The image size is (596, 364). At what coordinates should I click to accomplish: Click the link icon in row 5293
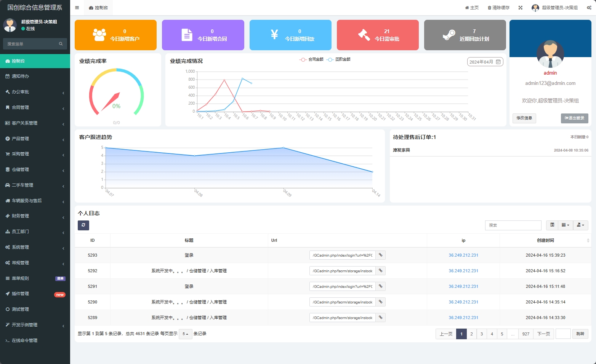[x=380, y=255]
